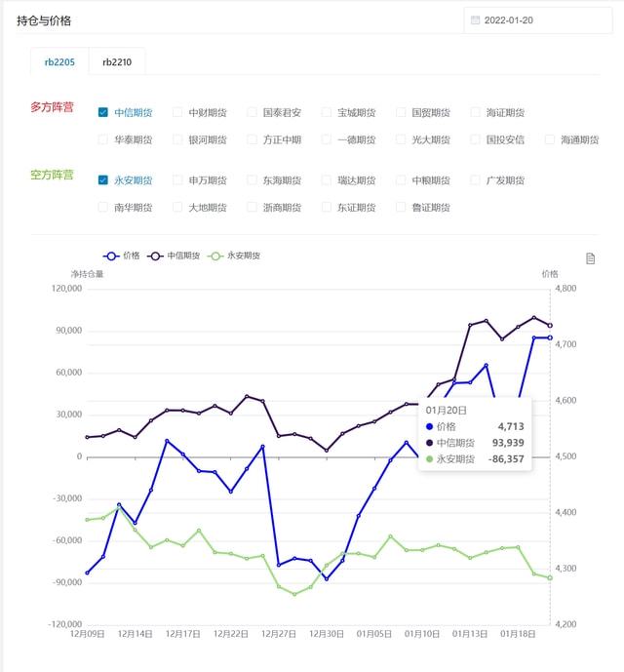Click the 持仓与价格 heading
624x672 pixels.
point(44,20)
